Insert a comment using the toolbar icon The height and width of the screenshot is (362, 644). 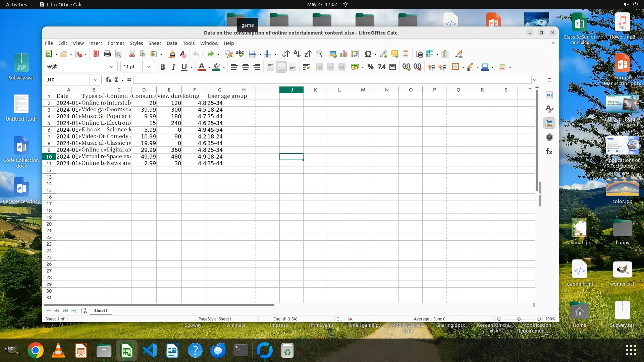pyautogui.click(x=394, y=54)
